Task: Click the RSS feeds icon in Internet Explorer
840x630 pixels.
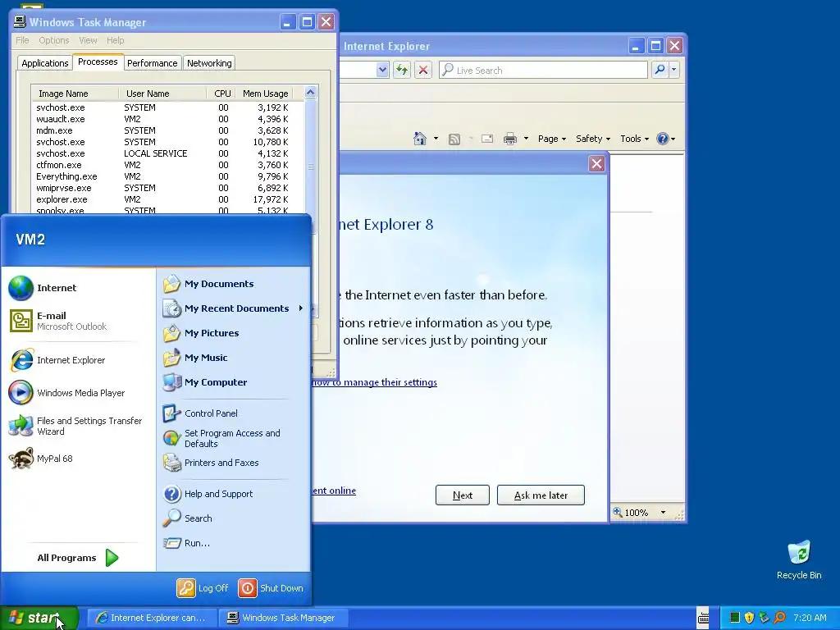Action: 454,139
